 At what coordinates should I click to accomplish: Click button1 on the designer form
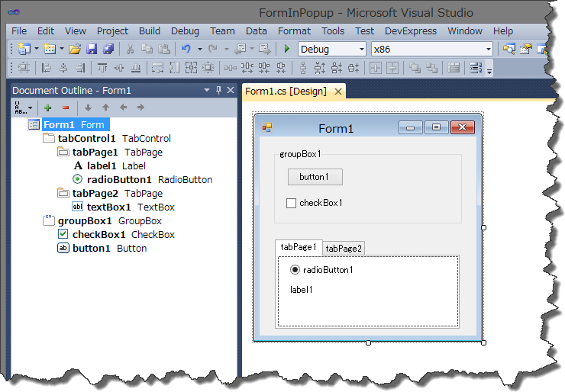pos(315,177)
